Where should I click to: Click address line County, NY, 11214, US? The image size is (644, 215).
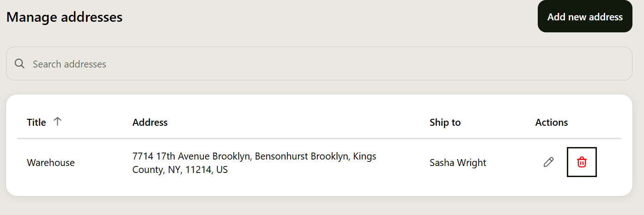point(180,170)
